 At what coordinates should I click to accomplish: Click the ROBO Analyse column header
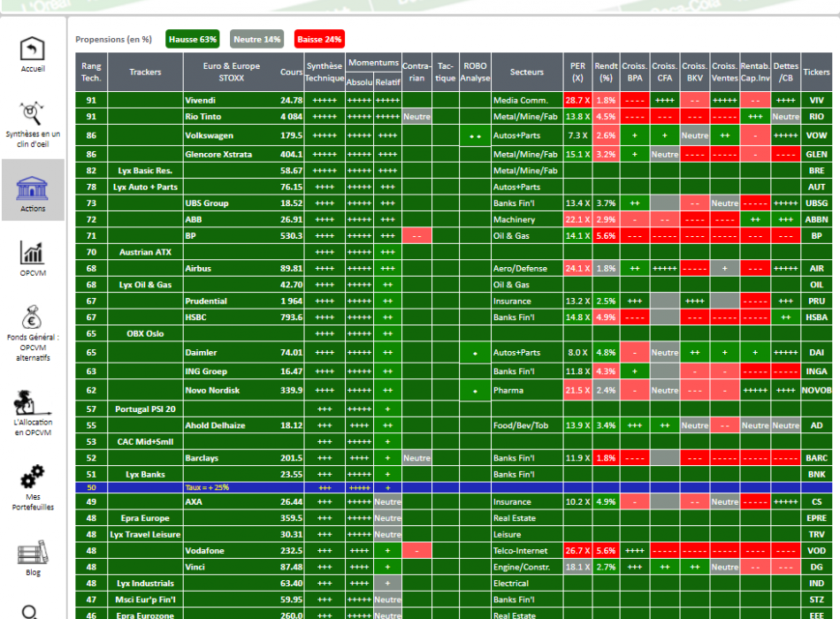click(x=475, y=72)
